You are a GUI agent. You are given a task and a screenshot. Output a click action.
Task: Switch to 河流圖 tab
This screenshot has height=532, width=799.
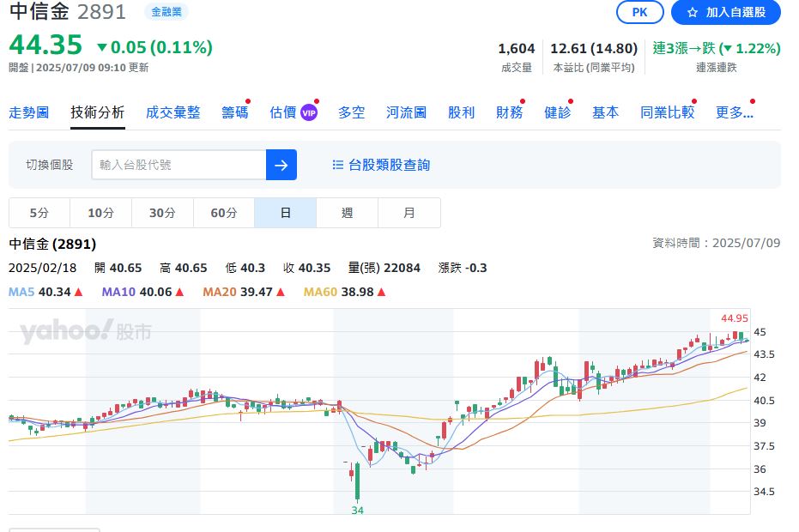point(406,112)
